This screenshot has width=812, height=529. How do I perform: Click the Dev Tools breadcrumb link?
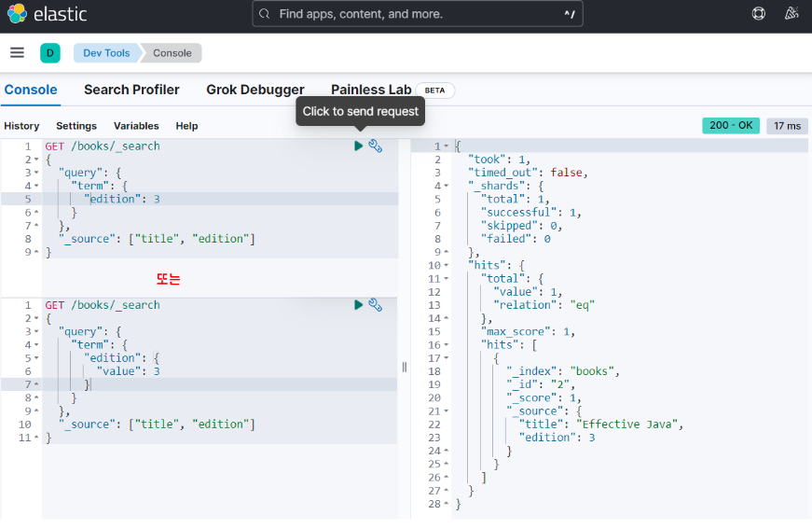point(106,53)
